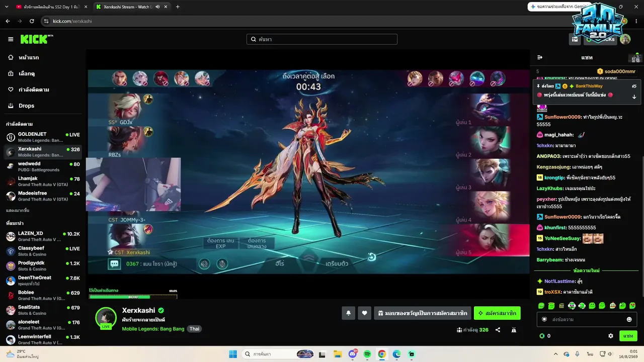Click the Xerxkashi streamer avatar
The width and height of the screenshot is (644, 362).
pos(106,318)
